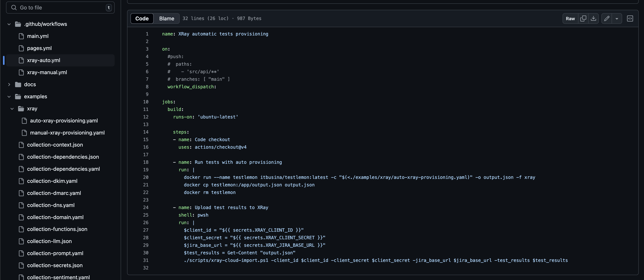The height and width of the screenshot is (280, 644).
Task: Click '32 lines (26 loc) · 987 Bytes' text
Action: [222, 18]
